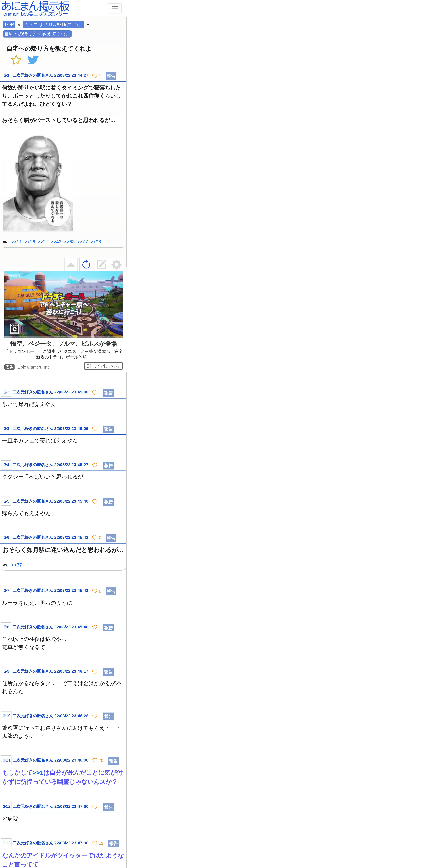
Task: Share thread via Twitter bird icon
Action: point(33,60)
